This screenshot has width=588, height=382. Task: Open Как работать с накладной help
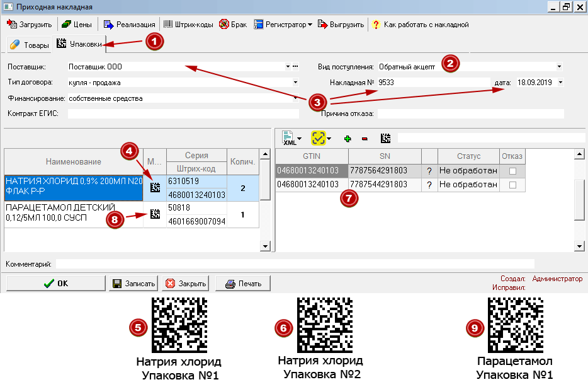click(420, 25)
